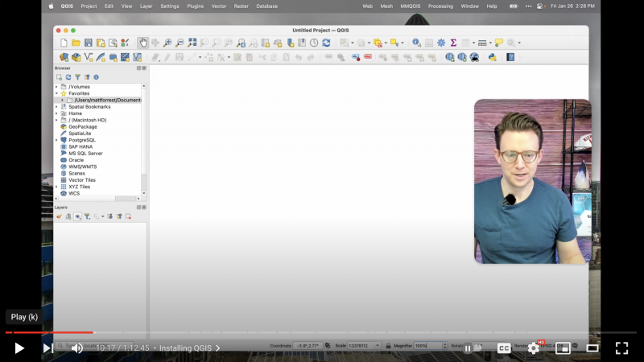Click the Identify Features info tool
Screen dimensions: 644x362
[x=417, y=43]
